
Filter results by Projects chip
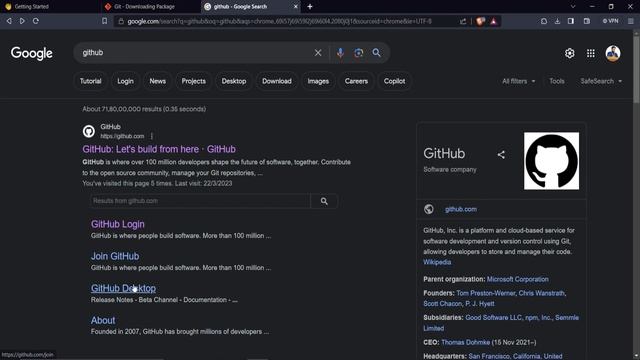[x=193, y=81]
